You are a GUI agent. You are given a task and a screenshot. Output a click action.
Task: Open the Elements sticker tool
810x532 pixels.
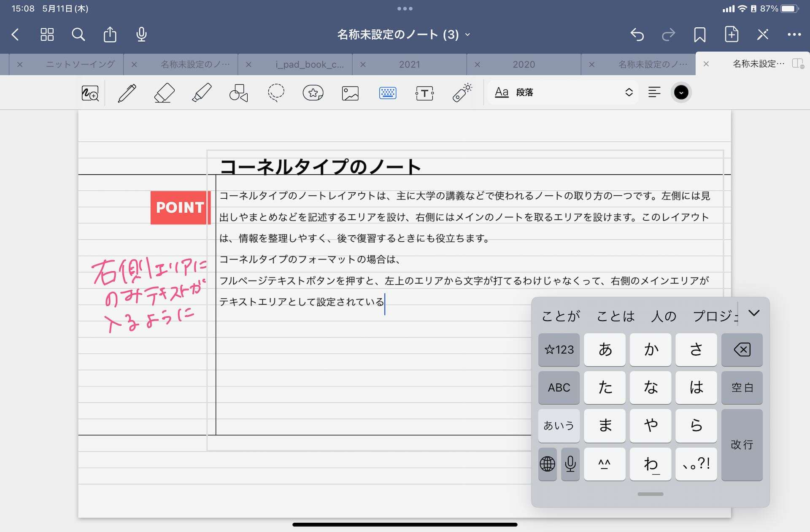[313, 93]
